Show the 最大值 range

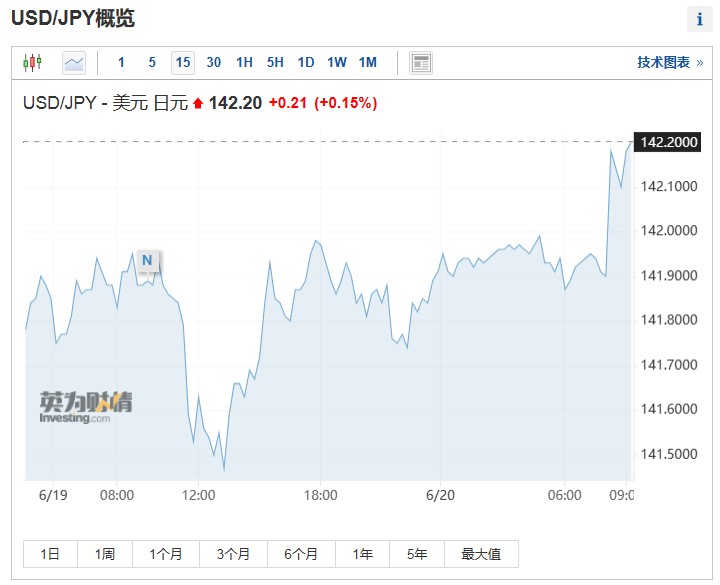481,554
